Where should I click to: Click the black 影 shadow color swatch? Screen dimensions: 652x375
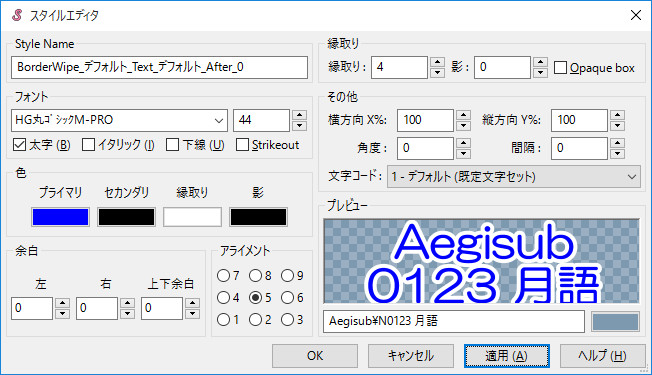point(258,217)
